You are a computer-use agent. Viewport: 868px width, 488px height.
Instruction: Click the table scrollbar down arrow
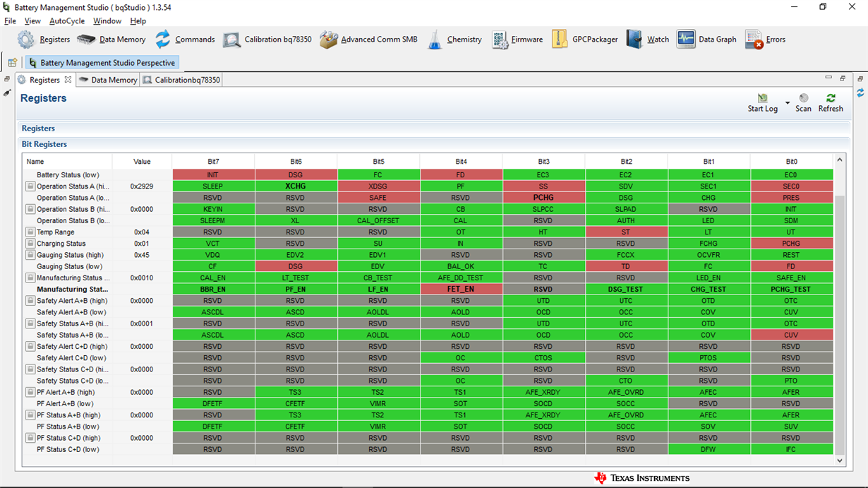coord(840,460)
